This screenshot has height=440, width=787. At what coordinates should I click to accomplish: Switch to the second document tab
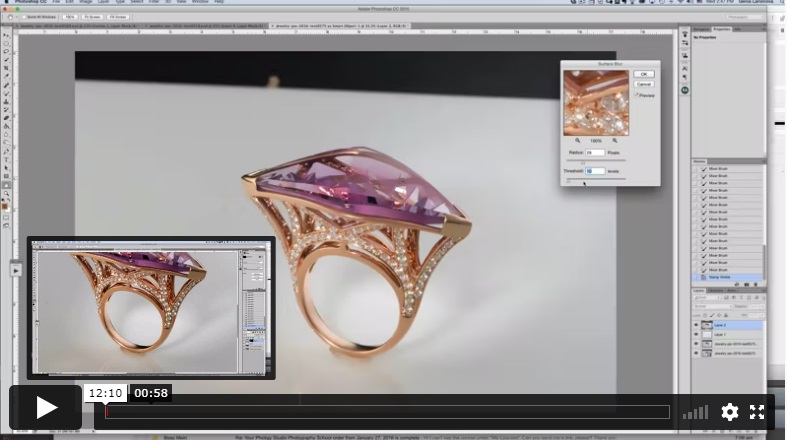pyautogui.click(x=205, y=26)
